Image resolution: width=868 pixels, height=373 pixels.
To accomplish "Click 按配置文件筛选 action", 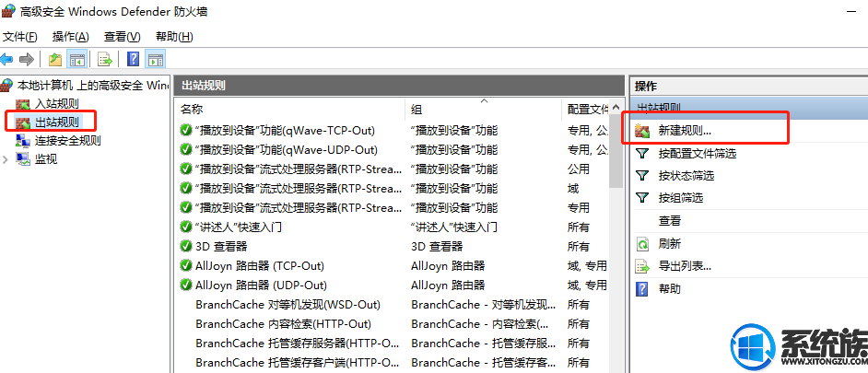I will click(698, 153).
